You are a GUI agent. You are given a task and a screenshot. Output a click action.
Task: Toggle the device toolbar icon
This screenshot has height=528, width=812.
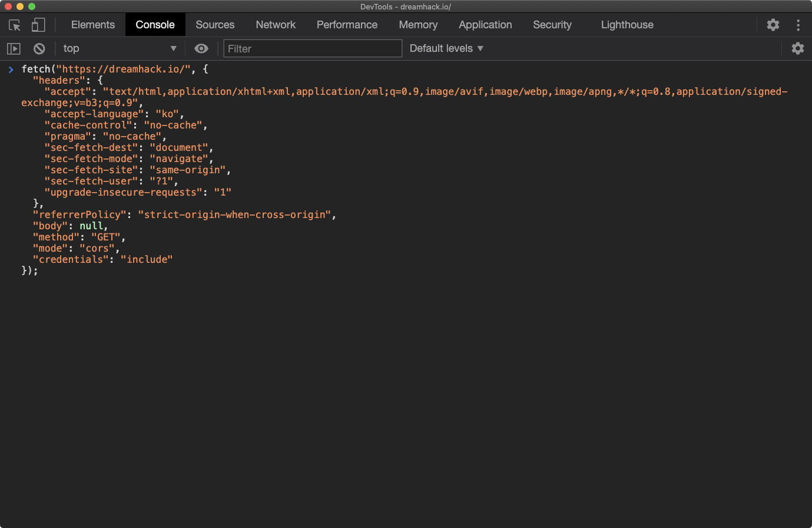click(38, 25)
